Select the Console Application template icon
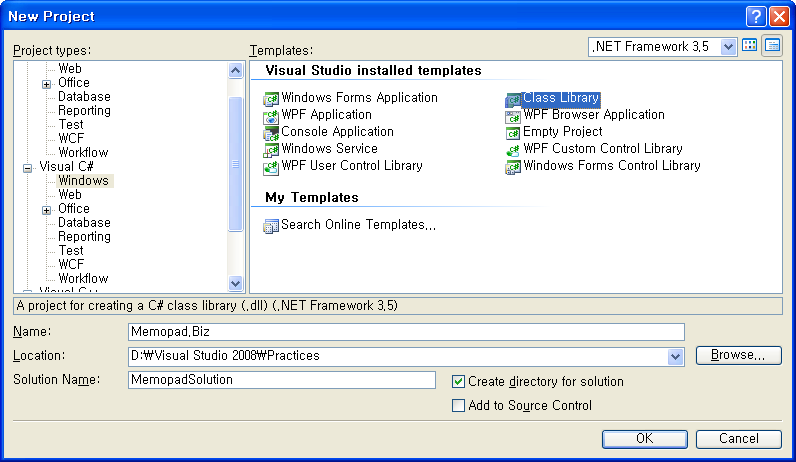796x462 pixels. 271,133
